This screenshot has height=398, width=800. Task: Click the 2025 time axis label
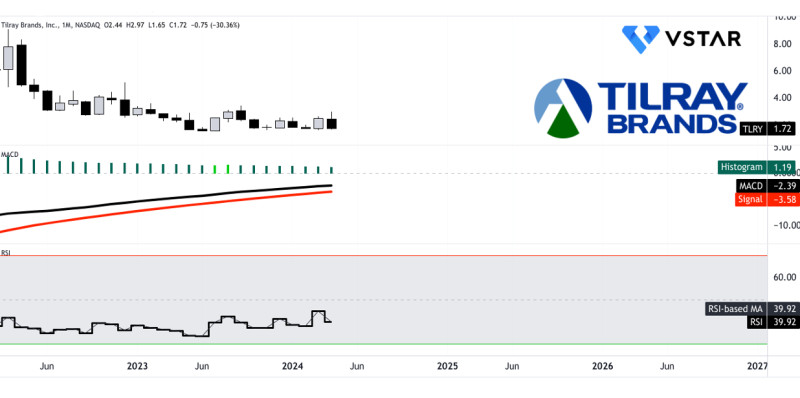point(447,366)
